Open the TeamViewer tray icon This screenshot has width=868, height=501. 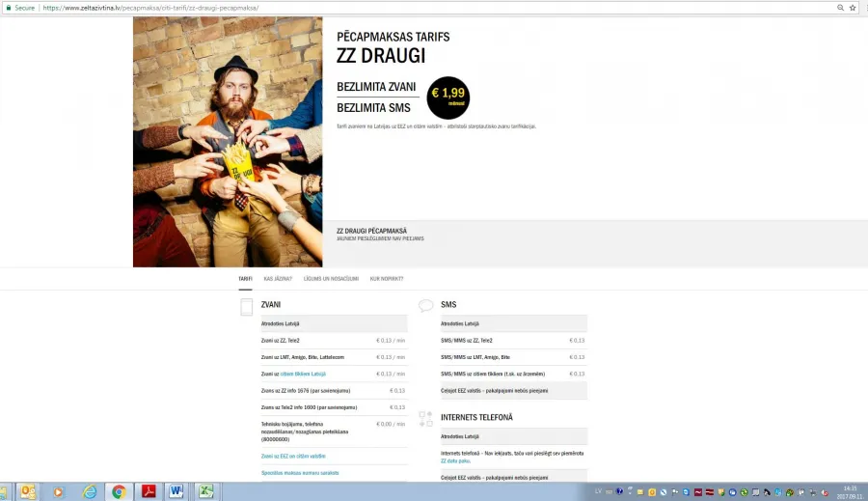coord(686,492)
